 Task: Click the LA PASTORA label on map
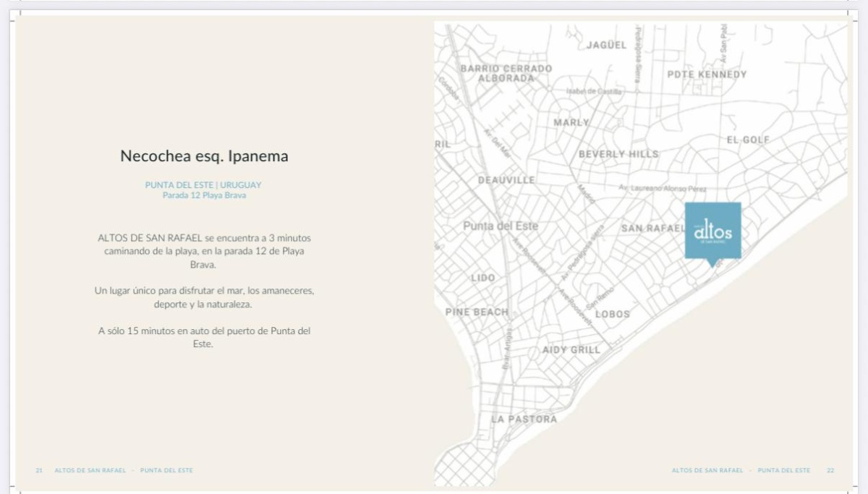524,419
